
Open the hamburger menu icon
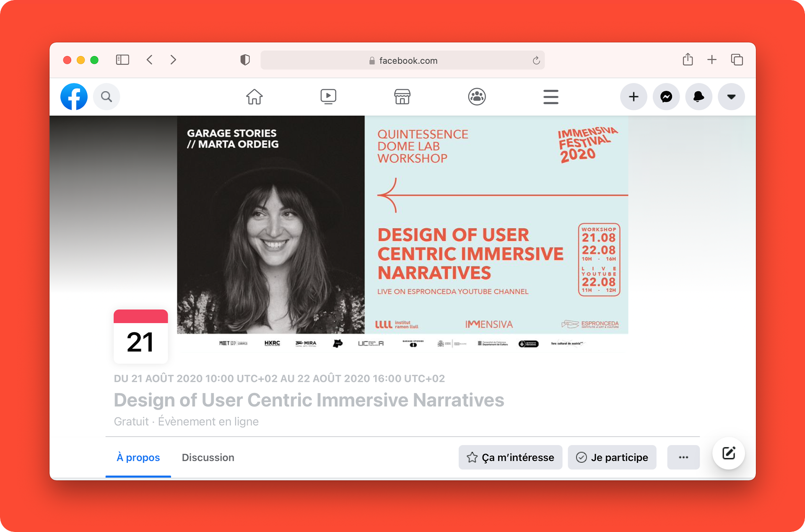(x=551, y=97)
